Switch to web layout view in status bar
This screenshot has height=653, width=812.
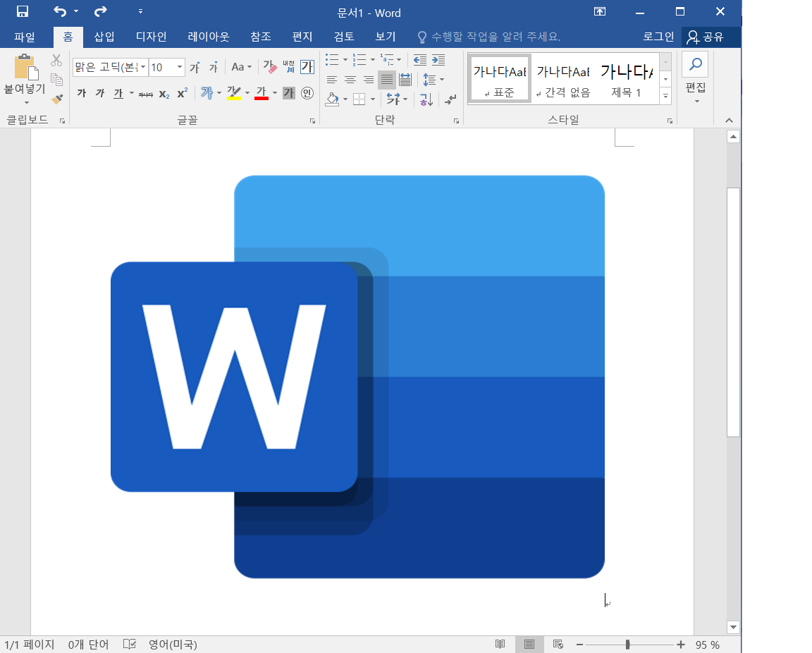pyautogui.click(x=558, y=645)
